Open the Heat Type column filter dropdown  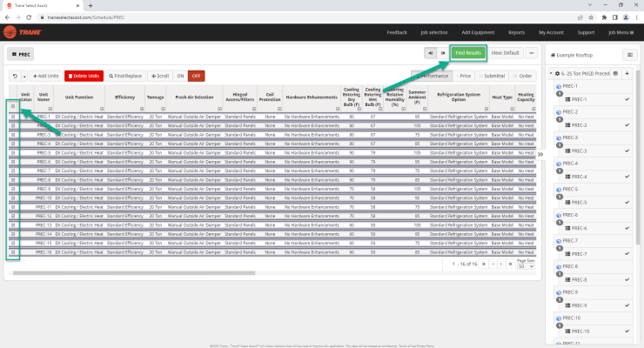click(x=513, y=109)
